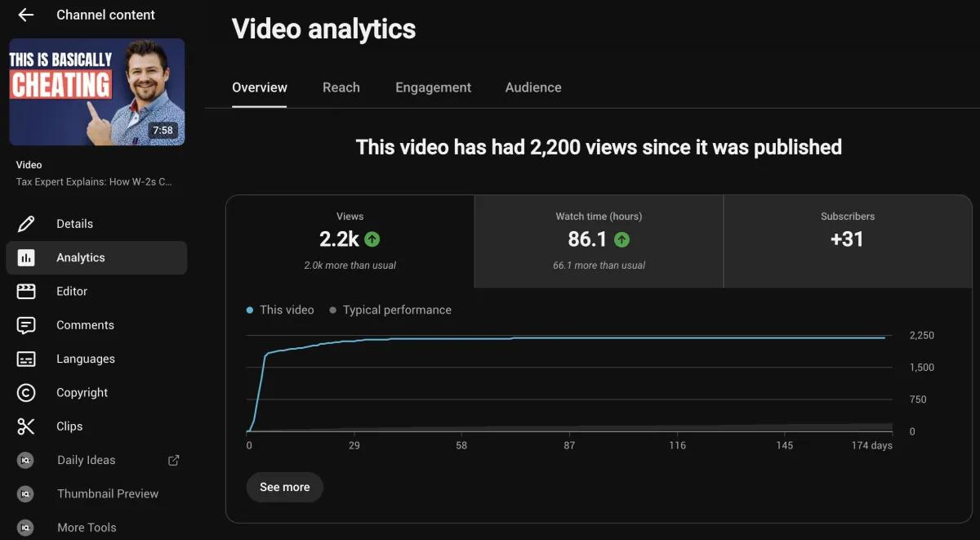
Task: Open the Daily Ideas external link icon
Action: point(173,460)
